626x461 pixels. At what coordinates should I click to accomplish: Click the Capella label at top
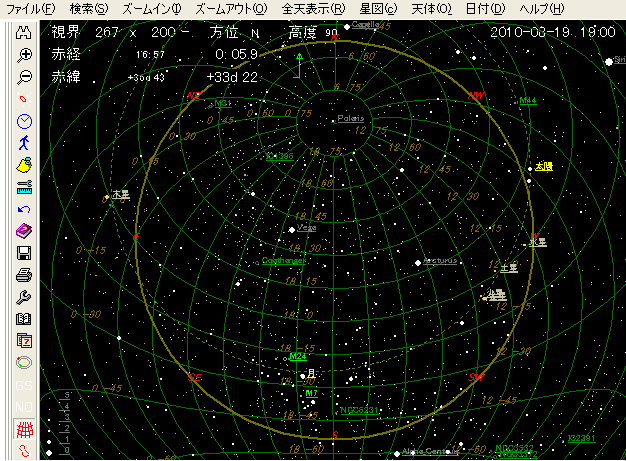pos(365,24)
